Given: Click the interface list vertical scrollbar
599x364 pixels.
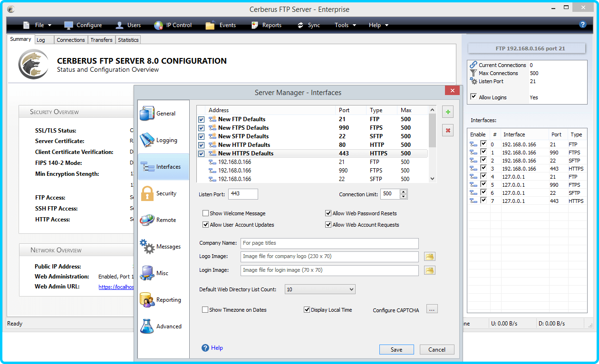Looking at the screenshot, I should [x=432, y=144].
